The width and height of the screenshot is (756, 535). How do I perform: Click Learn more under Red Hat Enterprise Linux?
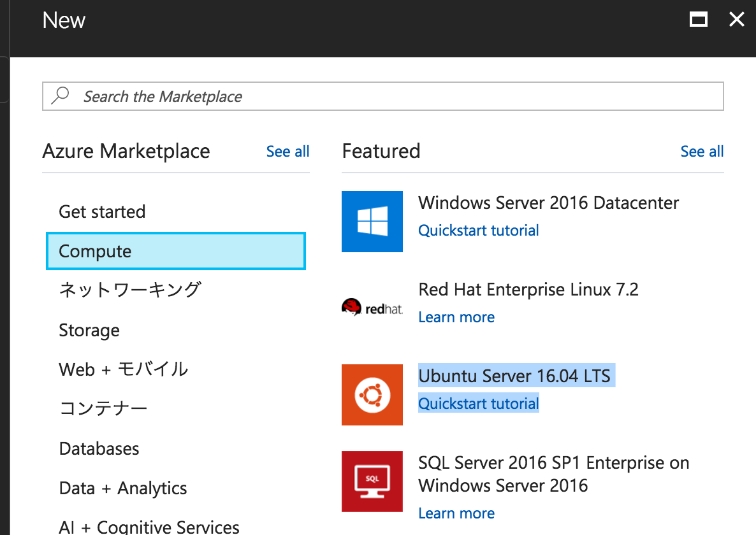456,317
